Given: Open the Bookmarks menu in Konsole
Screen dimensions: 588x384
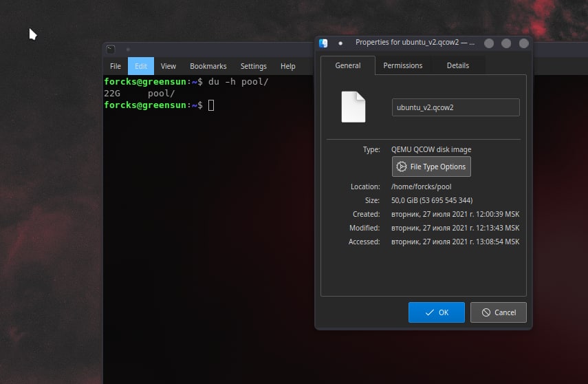Looking at the screenshot, I should click(208, 66).
